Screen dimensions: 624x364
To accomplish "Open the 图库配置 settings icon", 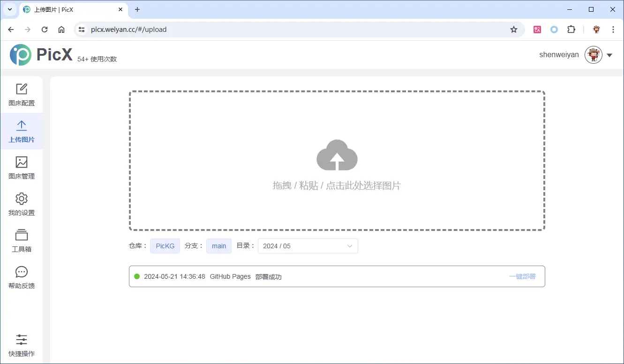I will [22, 89].
